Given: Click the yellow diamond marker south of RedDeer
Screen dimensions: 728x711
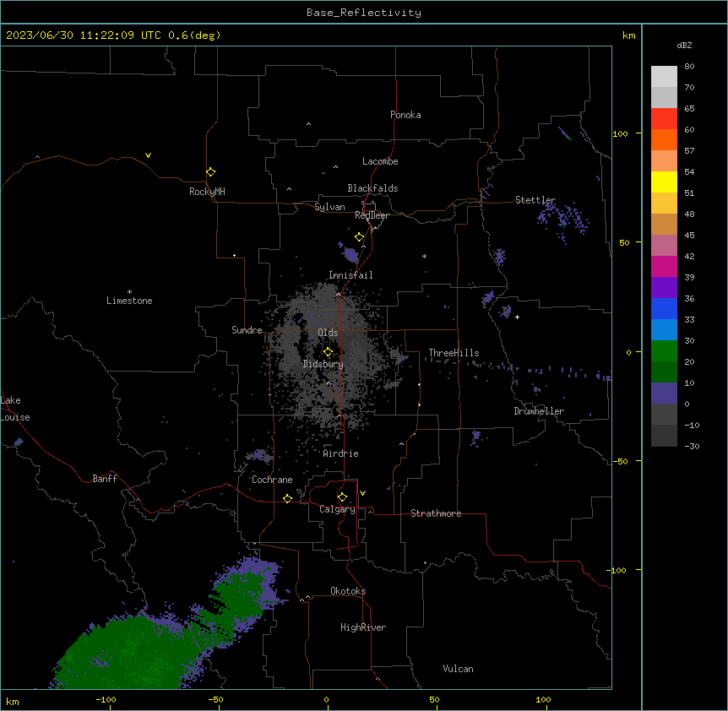Looking at the screenshot, I should pos(359,237).
